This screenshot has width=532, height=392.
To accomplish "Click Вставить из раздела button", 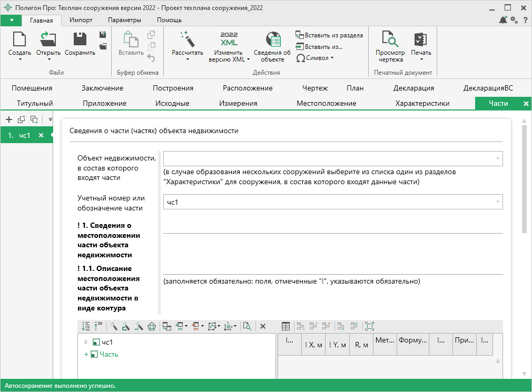I will (329, 35).
